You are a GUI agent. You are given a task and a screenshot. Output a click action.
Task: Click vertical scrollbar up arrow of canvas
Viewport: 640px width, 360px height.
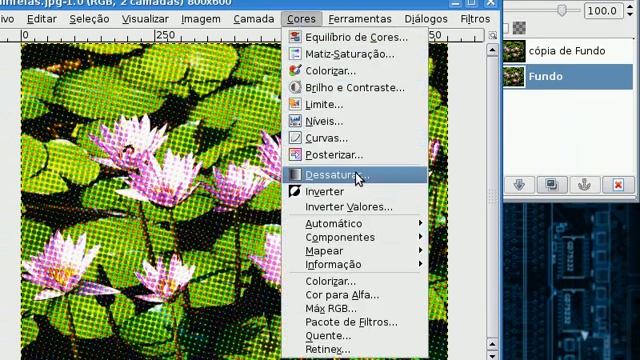click(492, 50)
